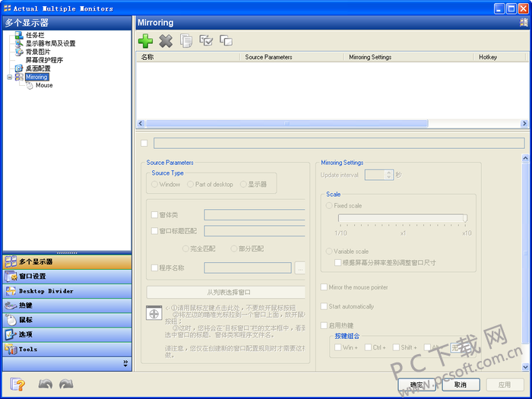Click the mirror name text field
The image size is (532, 399).
[x=339, y=143]
